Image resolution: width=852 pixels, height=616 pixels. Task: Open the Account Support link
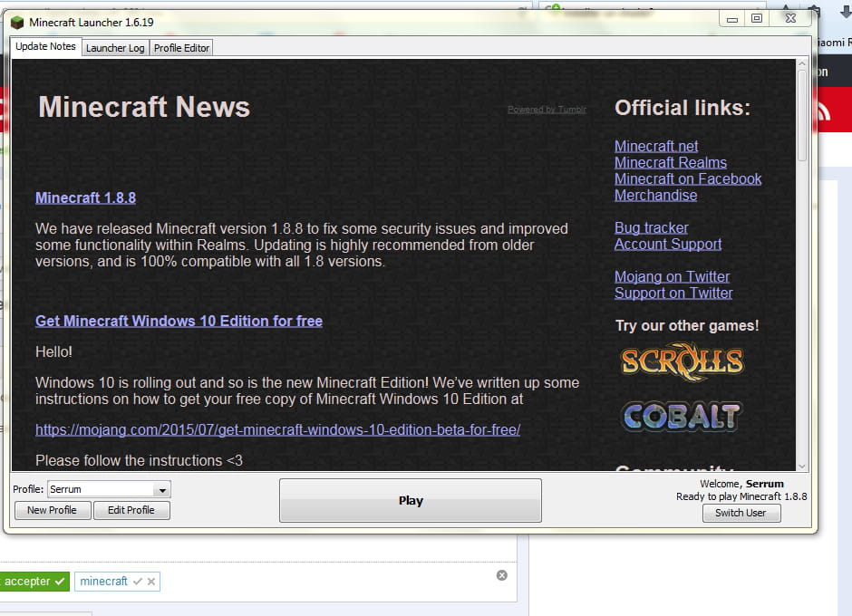(668, 244)
